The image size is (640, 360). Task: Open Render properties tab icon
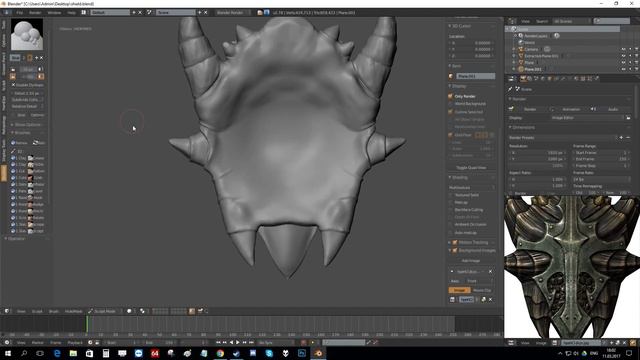click(x=523, y=79)
